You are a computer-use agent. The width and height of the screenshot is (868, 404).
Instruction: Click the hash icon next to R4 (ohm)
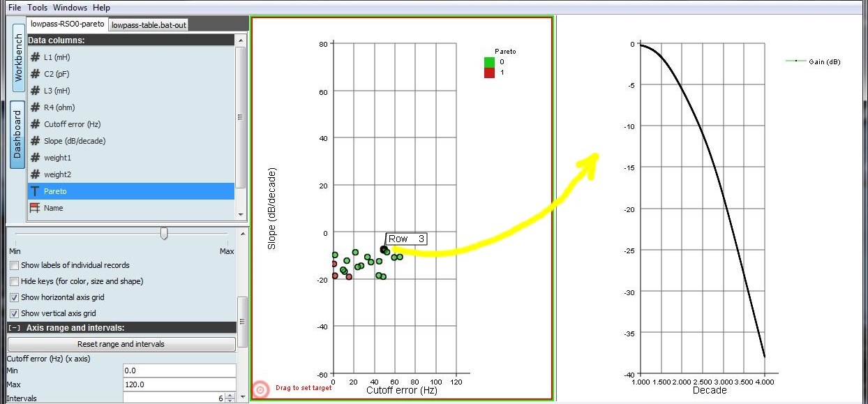click(35, 107)
